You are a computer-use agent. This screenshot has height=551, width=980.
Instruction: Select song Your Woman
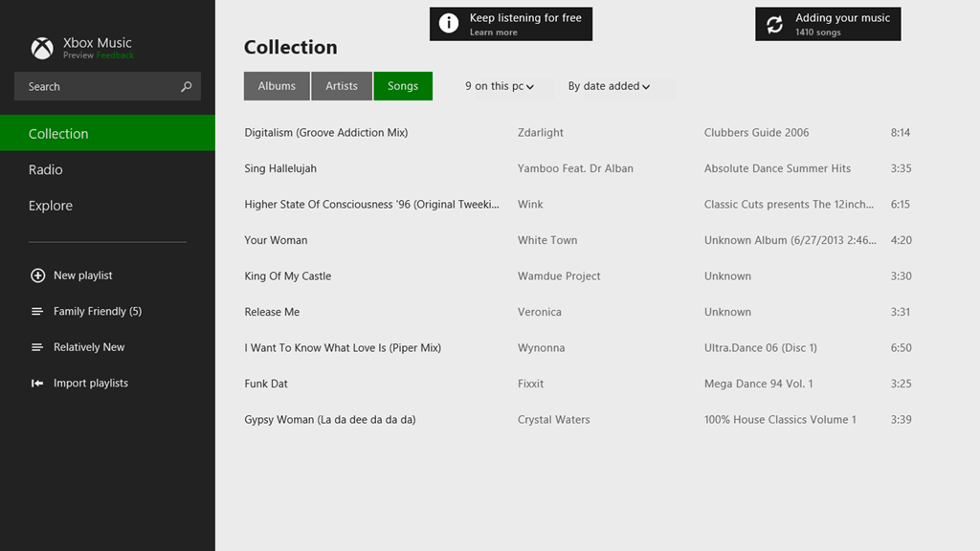coord(276,240)
